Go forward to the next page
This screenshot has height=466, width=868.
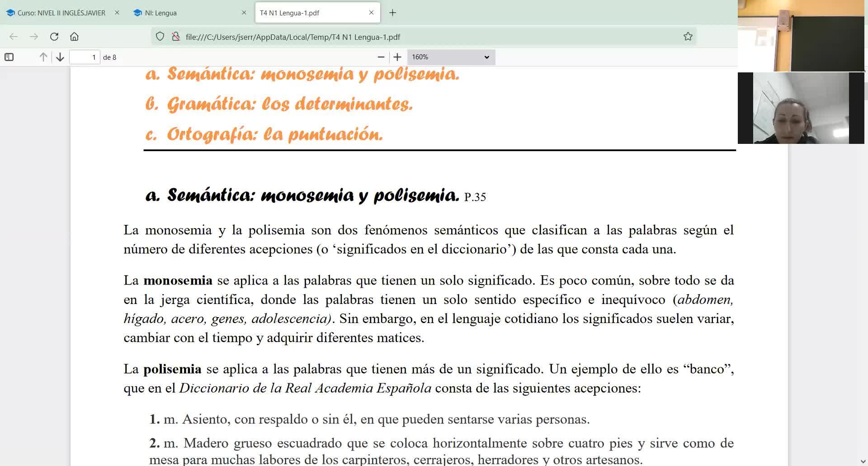34,37
